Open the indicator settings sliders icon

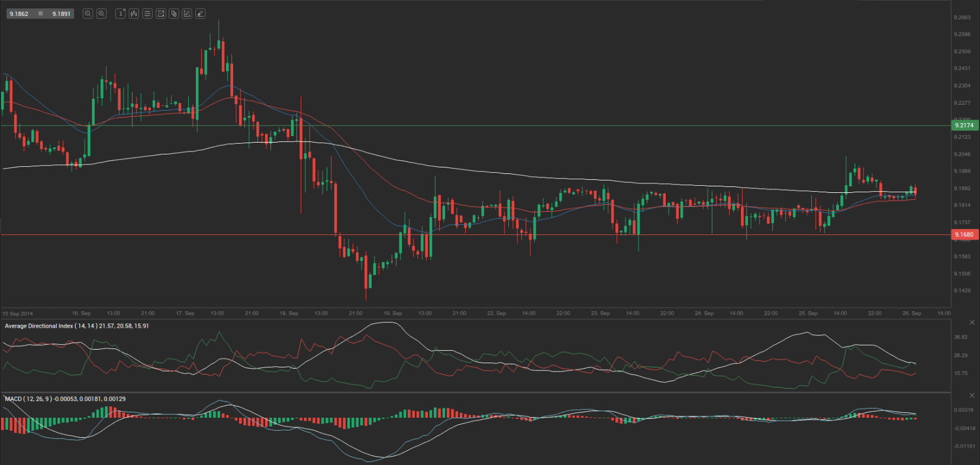[x=147, y=14]
